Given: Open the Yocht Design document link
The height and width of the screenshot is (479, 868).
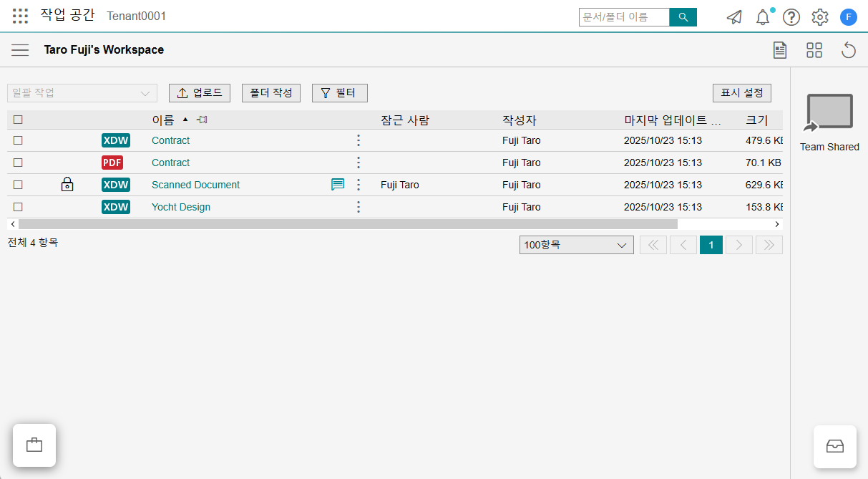Looking at the screenshot, I should click(x=181, y=207).
